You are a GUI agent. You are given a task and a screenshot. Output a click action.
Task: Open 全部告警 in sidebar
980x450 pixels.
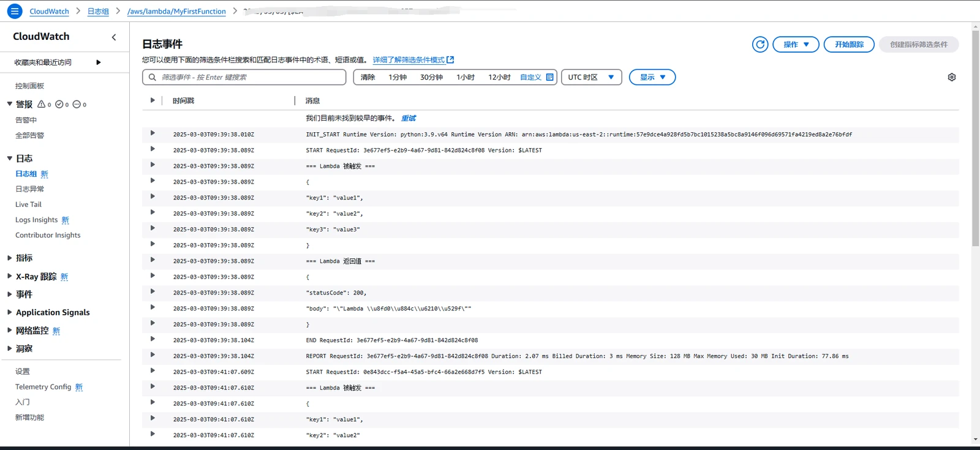[29, 136]
